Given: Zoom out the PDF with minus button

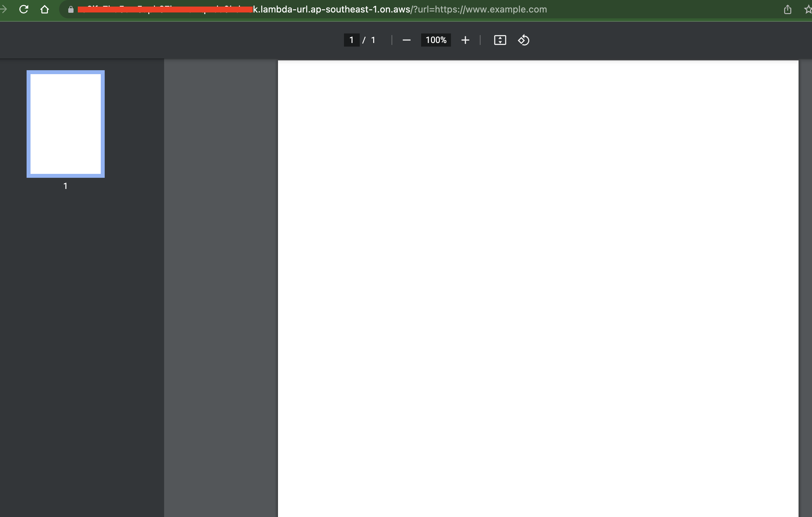Looking at the screenshot, I should click(406, 40).
